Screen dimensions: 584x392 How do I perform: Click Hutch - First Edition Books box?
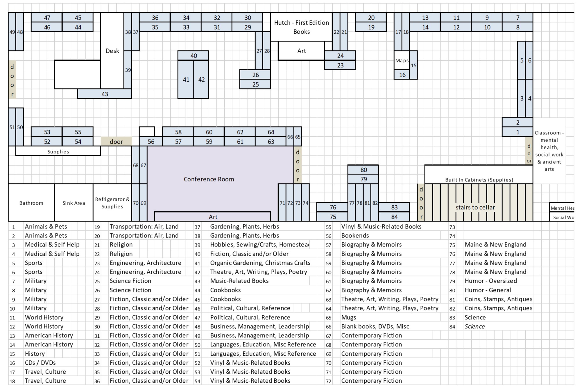tap(301, 27)
